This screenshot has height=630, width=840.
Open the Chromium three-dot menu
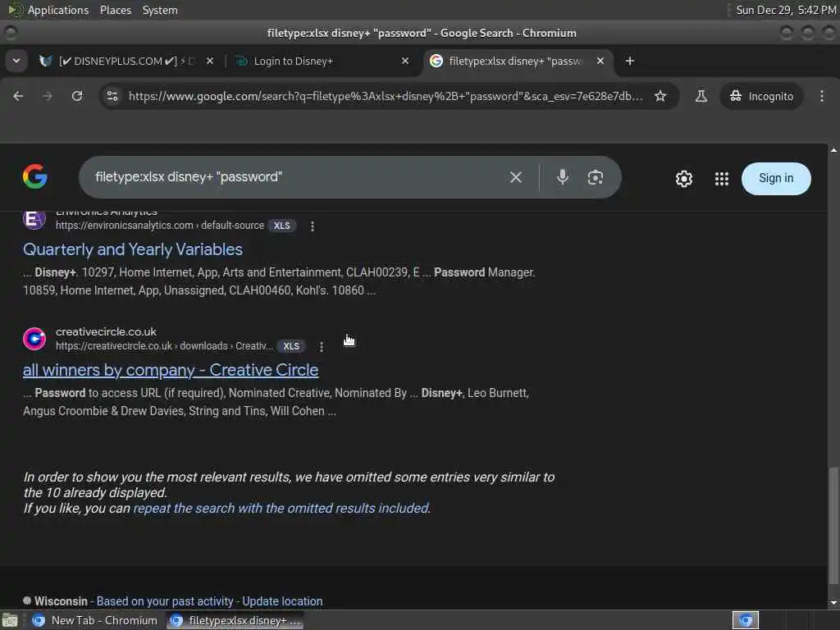pyautogui.click(x=822, y=96)
